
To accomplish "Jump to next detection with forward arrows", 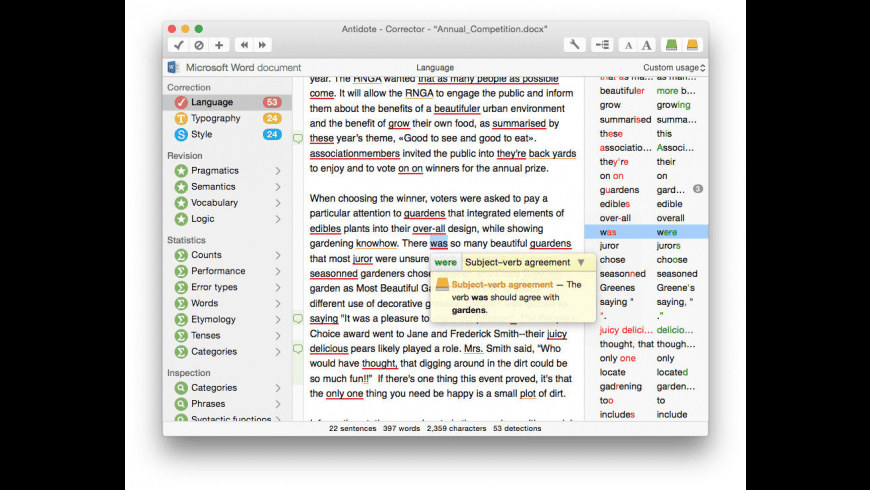I will (x=262, y=45).
